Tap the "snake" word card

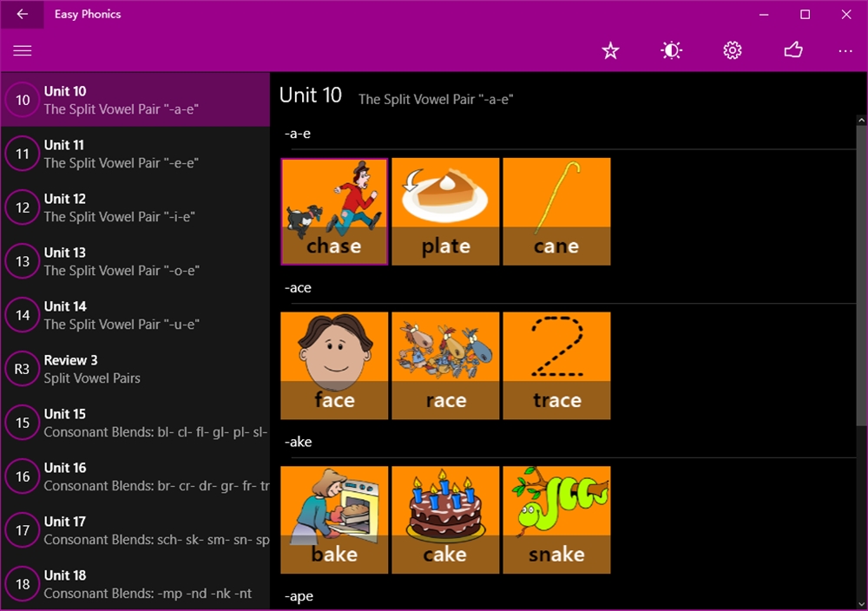[x=557, y=520]
